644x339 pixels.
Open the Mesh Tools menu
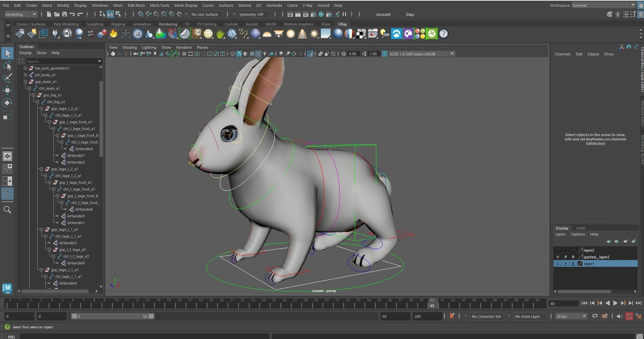tap(159, 5)
